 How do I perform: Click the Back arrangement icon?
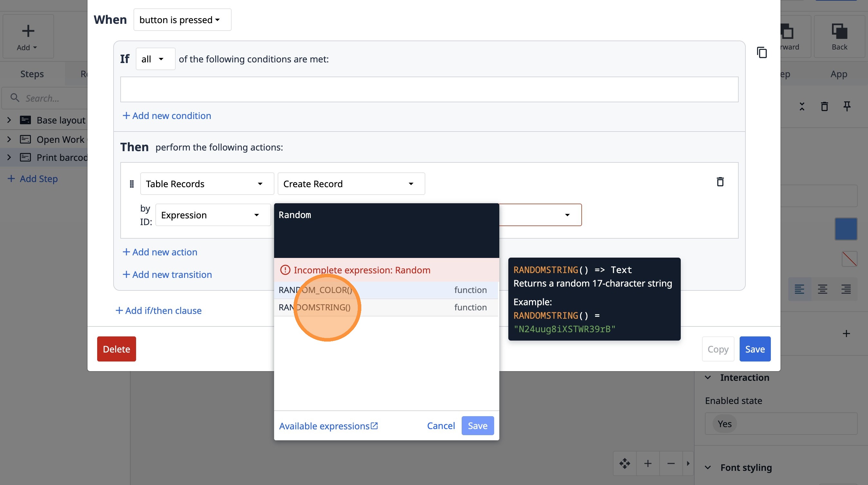(839, 36)
